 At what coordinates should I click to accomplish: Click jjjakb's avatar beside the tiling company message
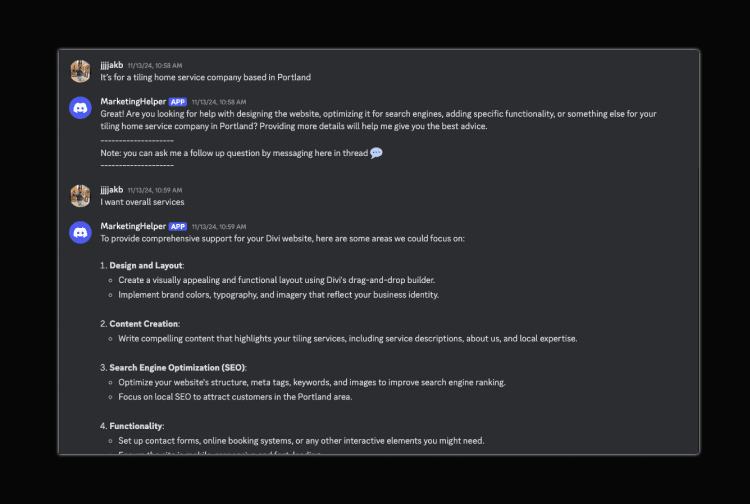coord(81,71)
